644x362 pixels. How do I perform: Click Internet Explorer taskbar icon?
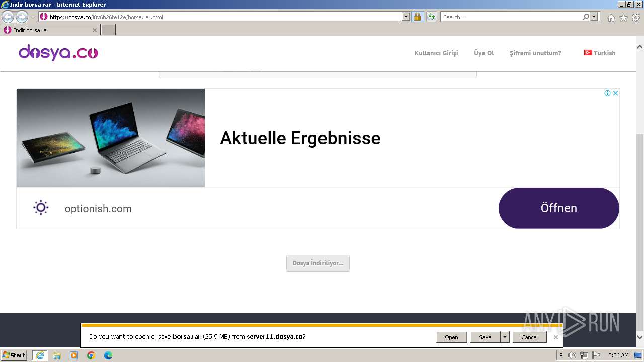click(40, 355)
